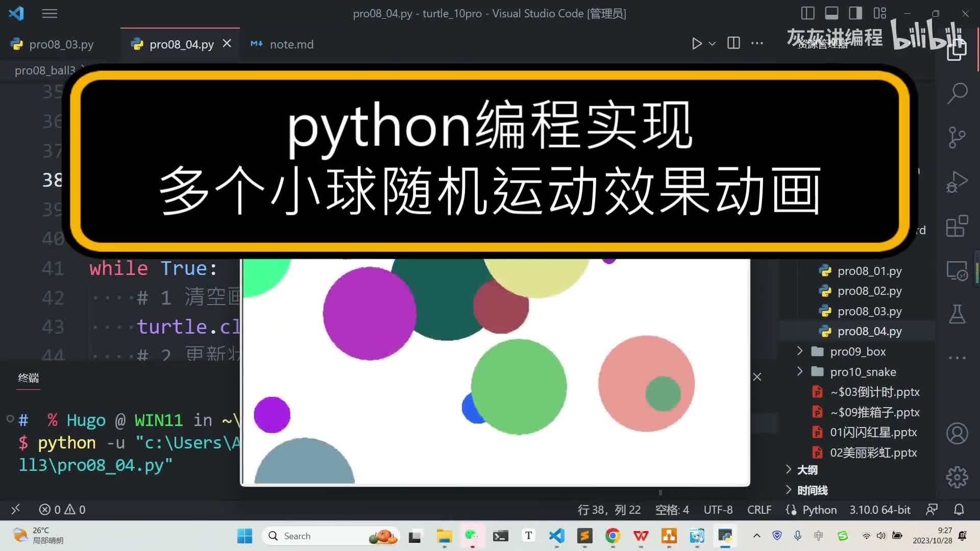Open Run and Debug view
Image resolution: width=980 pixels, height=551 pixels.
(x=957, y=182)
